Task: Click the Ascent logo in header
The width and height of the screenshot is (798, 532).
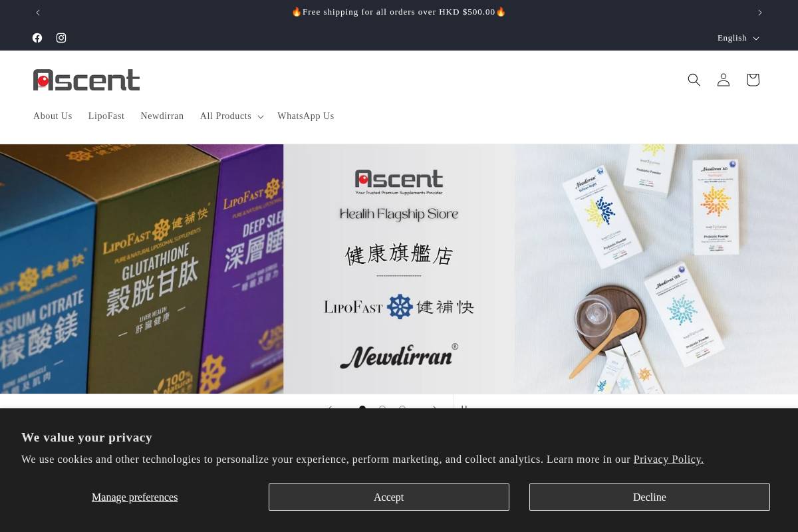Action: coord(86,80)
